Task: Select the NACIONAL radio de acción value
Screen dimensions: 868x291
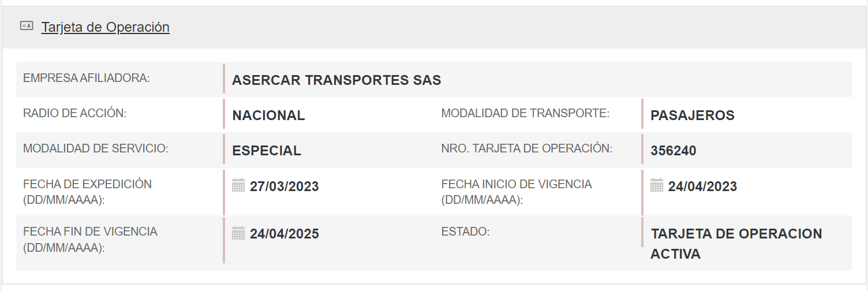Action: coord(268,115)
